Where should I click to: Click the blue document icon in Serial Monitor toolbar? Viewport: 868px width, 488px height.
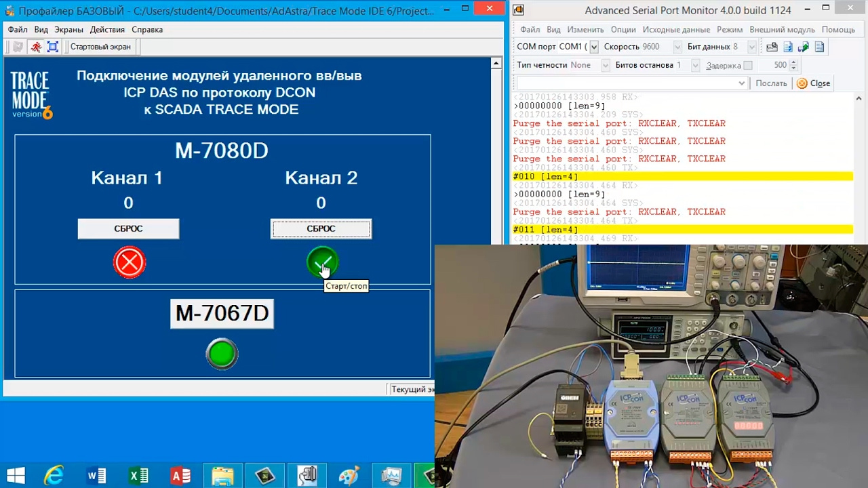pyautogui.click(x=788, y=47)
